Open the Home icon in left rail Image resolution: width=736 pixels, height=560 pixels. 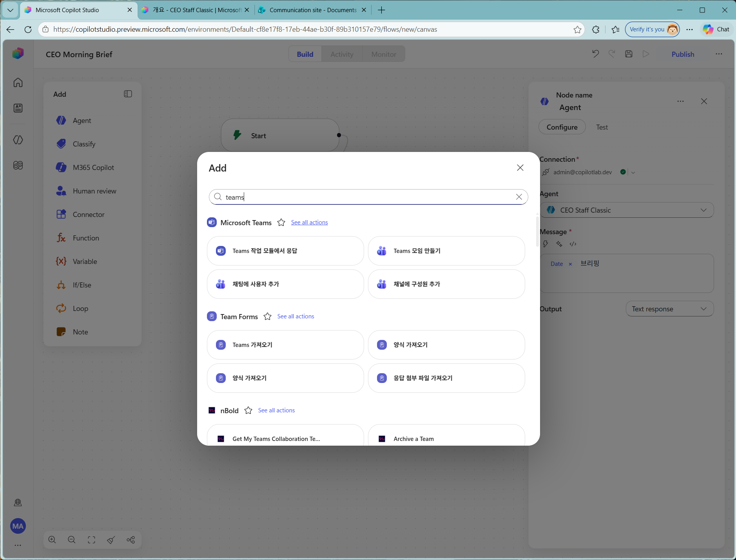18,83
